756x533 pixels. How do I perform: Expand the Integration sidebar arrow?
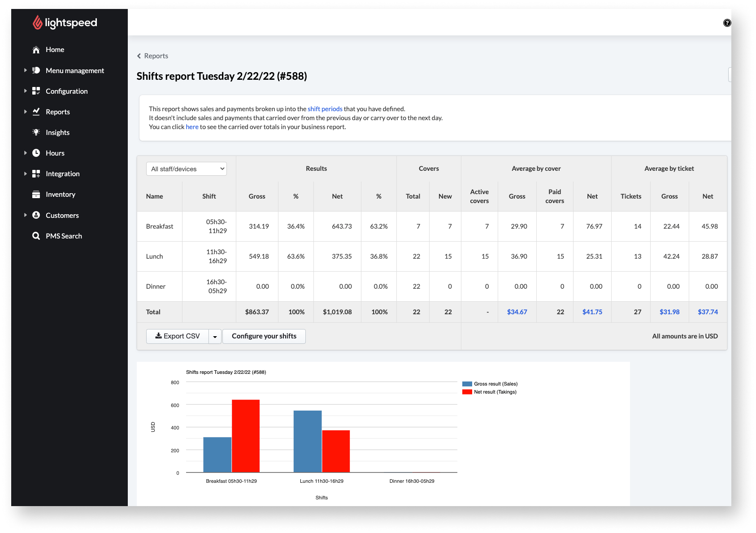coord(26,173)
